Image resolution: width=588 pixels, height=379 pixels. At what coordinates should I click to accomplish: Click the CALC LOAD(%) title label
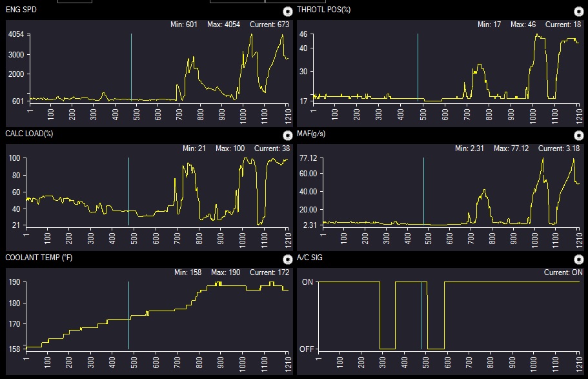(29, 134)
